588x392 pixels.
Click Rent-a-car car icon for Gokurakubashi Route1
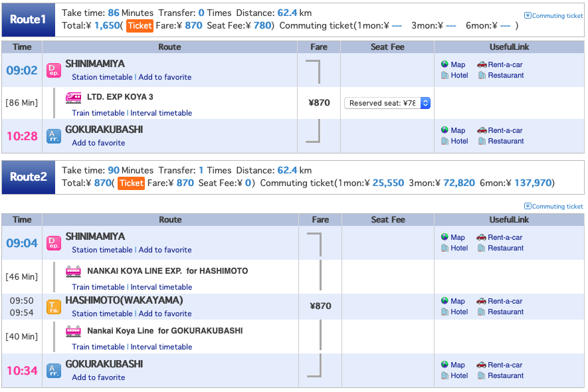coord(482,130)
